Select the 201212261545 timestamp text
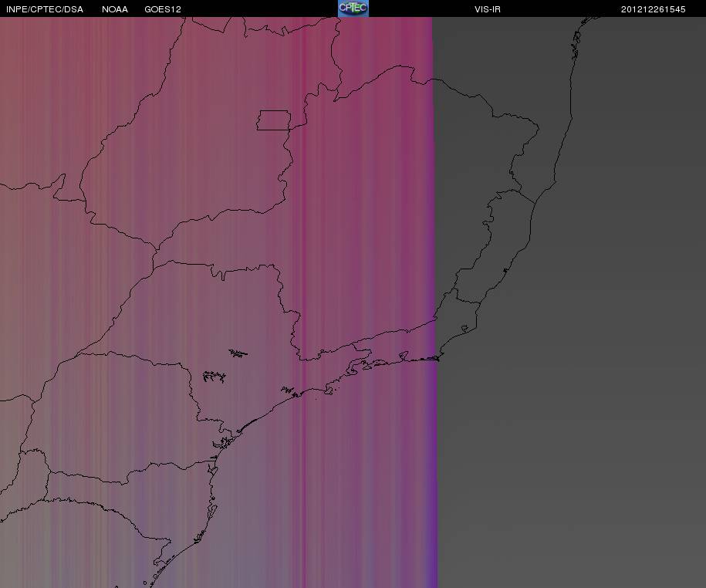This screenshot has height=588, width=706. pos(653,9)
